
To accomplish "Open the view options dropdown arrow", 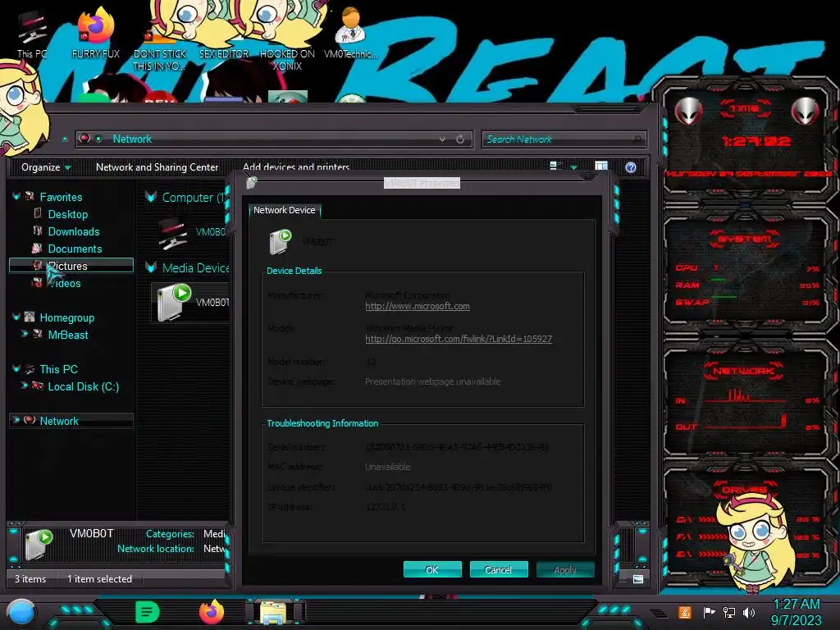I will pos(573,167).
